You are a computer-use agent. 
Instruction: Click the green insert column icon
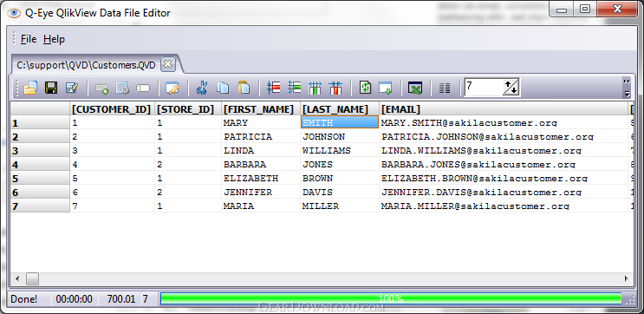315,88
